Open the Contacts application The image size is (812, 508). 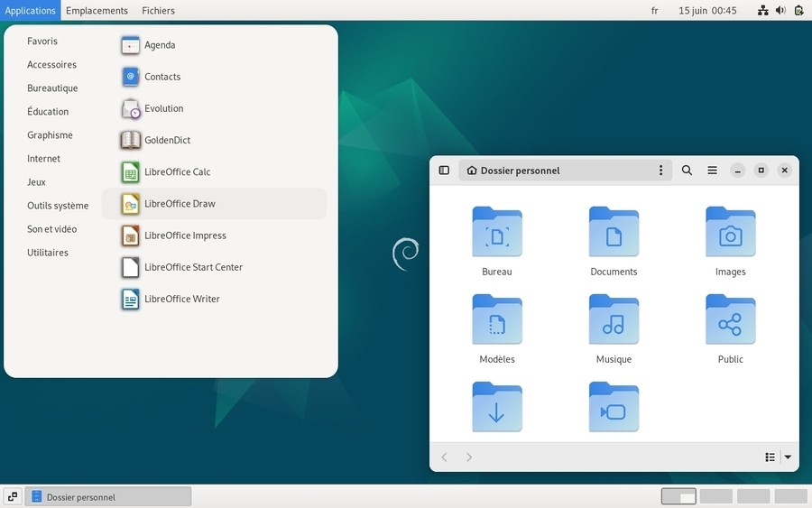point(214,77)
